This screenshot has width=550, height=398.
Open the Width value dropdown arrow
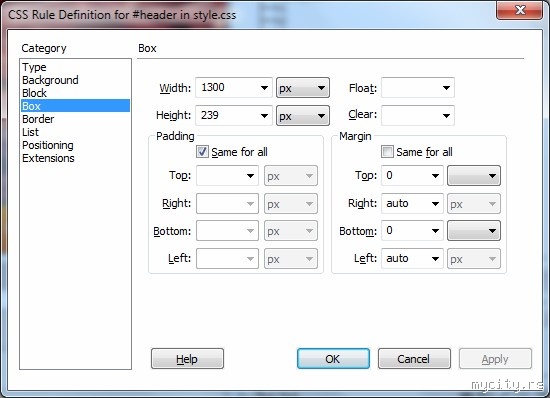pos(264,88)
